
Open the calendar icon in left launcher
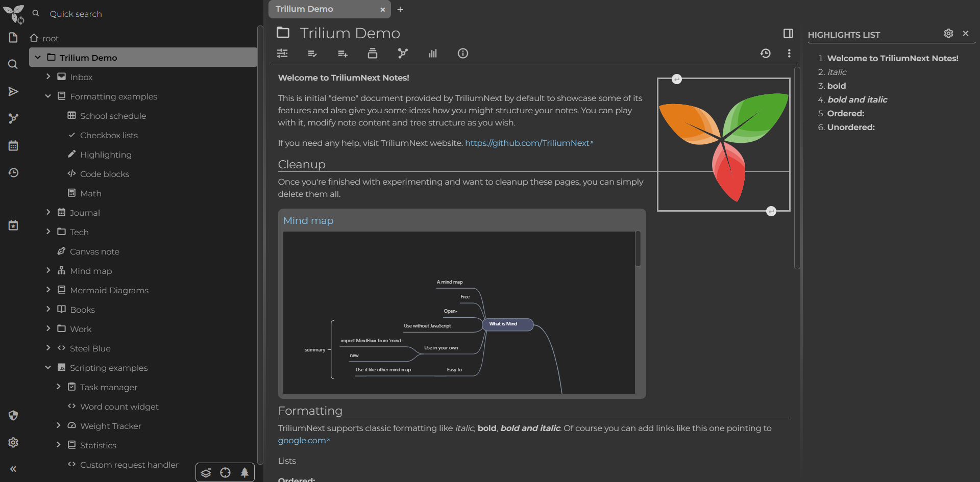(x=13, y=146)
